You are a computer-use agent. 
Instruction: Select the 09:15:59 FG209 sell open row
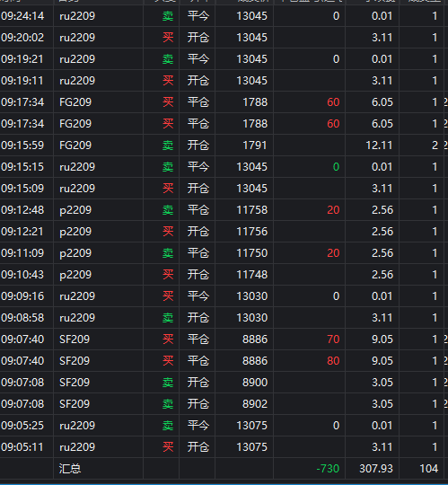[x=224, y=145]
